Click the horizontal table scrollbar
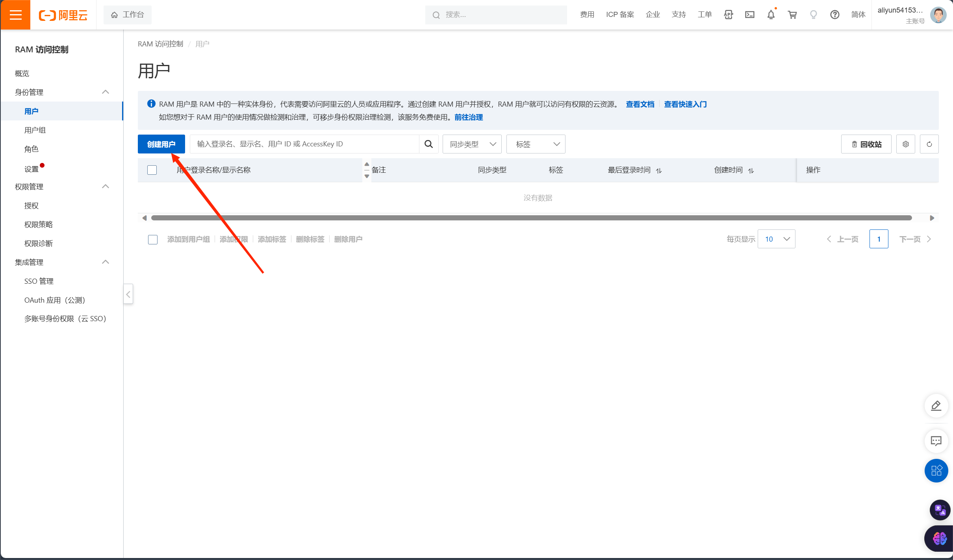953x560 pixels. click(531, 218)
